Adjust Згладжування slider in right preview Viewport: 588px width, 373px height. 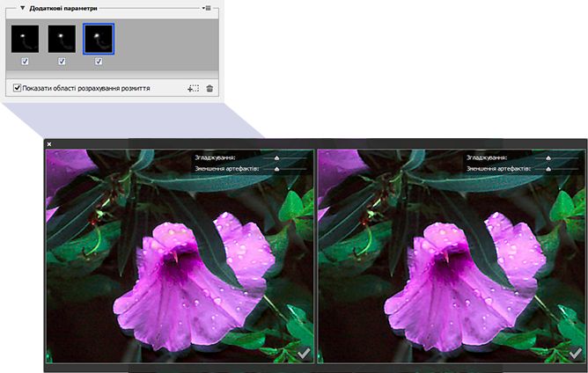(x=548, y=157)
